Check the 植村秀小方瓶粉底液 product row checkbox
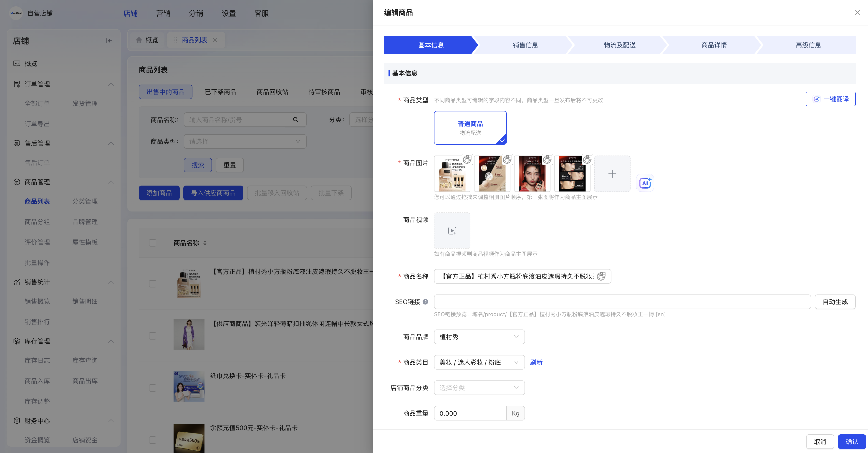 (x=153, y=284)
